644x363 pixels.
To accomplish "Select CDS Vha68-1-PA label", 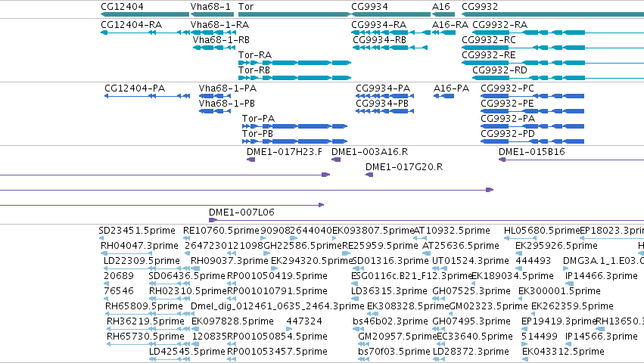I will click(x=228, y=88).
